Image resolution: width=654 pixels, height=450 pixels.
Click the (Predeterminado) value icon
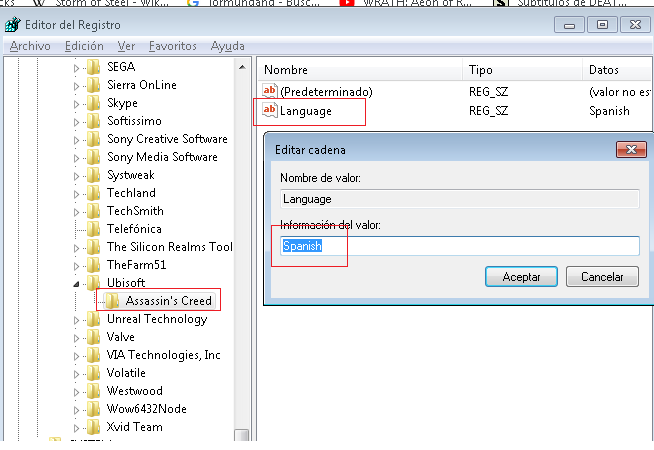point(269,91)
